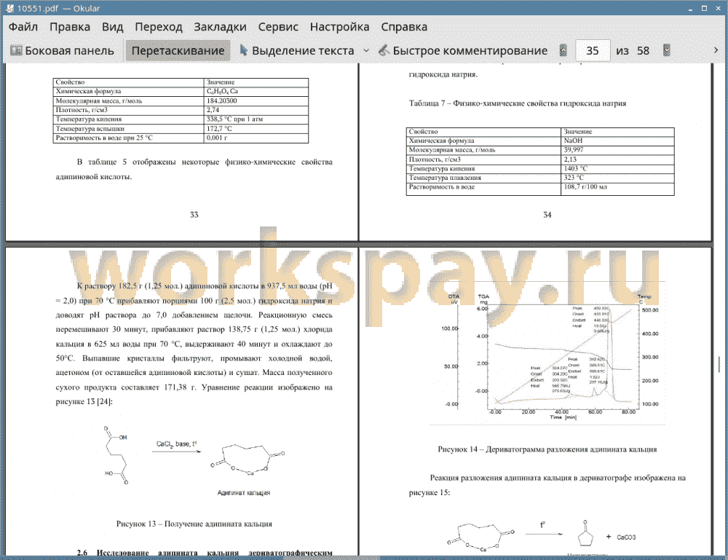Image resolution: width=728 pixels, height=560 pixels.
Task: Click table cell 172,7 °C
Action: point(256,129)
